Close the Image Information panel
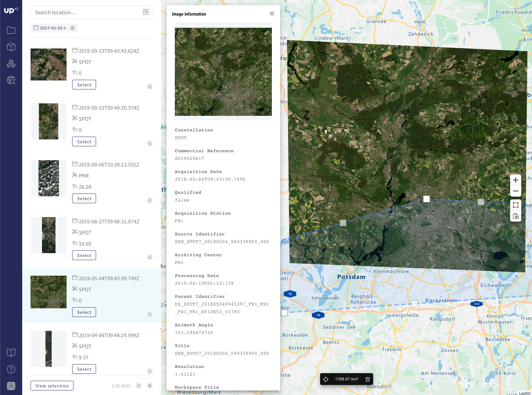The height and width of the screenshot is (395, 532). pyautogui.click(x=272, y=14)
